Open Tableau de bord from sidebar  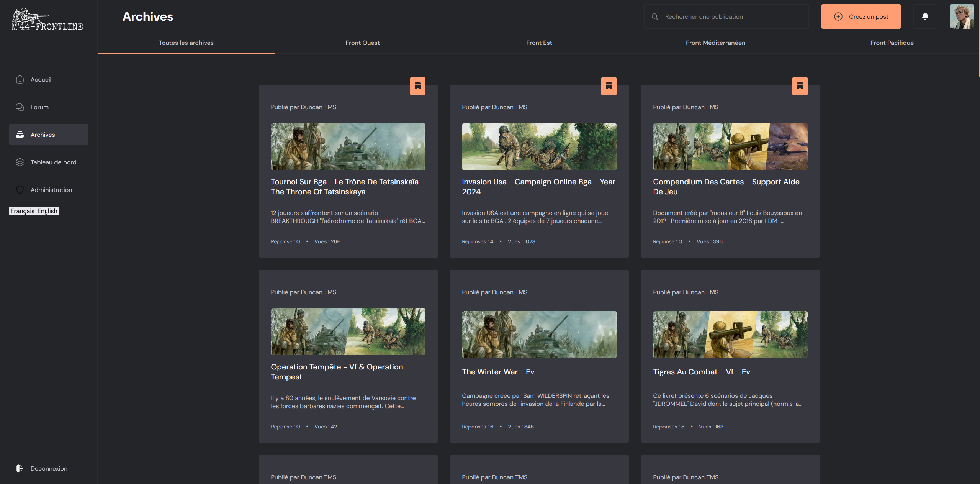click(x=53, y=162)
